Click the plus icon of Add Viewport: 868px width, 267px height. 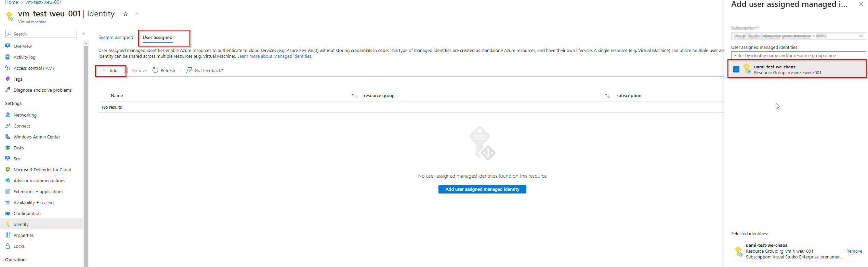(x=104, y=70)
